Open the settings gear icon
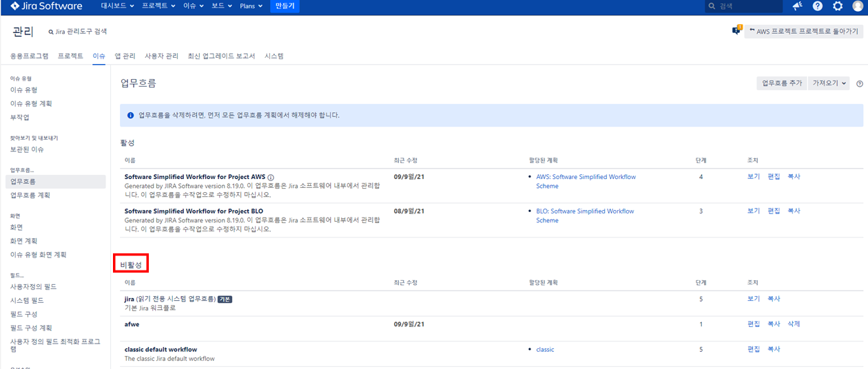 pos(838,6)
